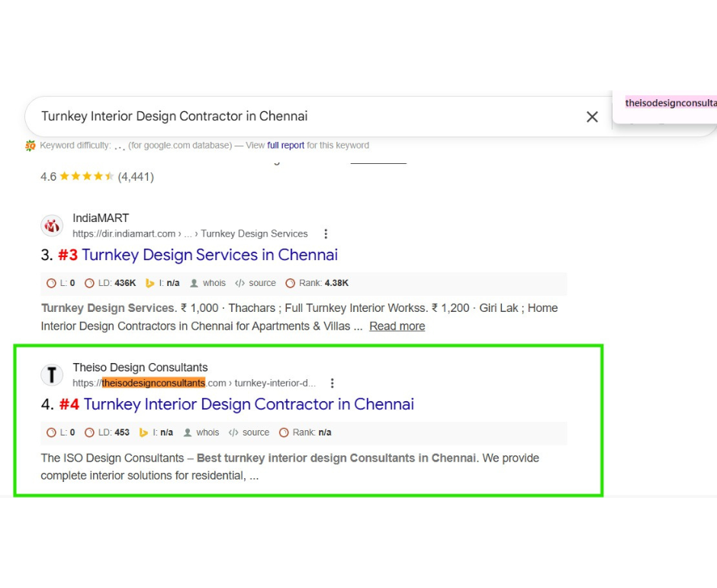The height and width of the screenshot is (588, 717).
Task: Click Bing index I: n/a for Theiso
Action: pos(156,432)
